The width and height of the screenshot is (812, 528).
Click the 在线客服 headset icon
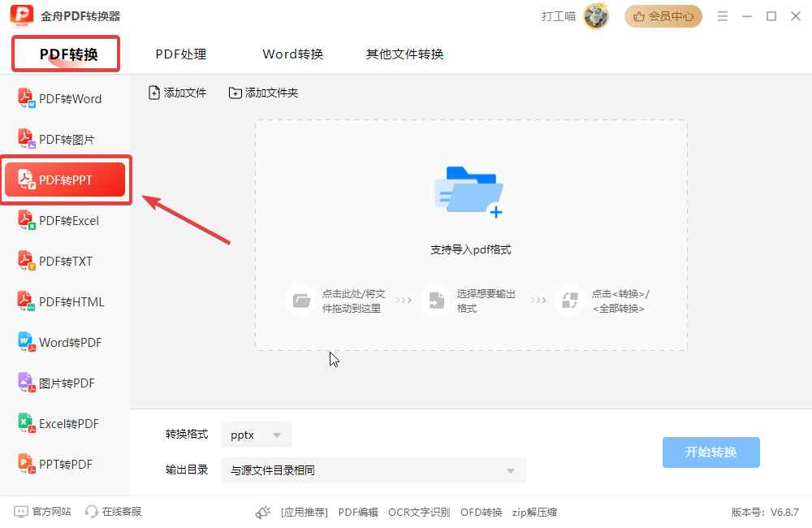coord(91,512)
